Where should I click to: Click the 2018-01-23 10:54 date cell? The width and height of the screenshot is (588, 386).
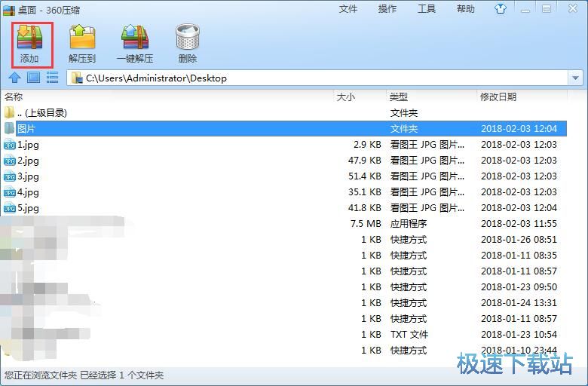click(x=519, y=334)
